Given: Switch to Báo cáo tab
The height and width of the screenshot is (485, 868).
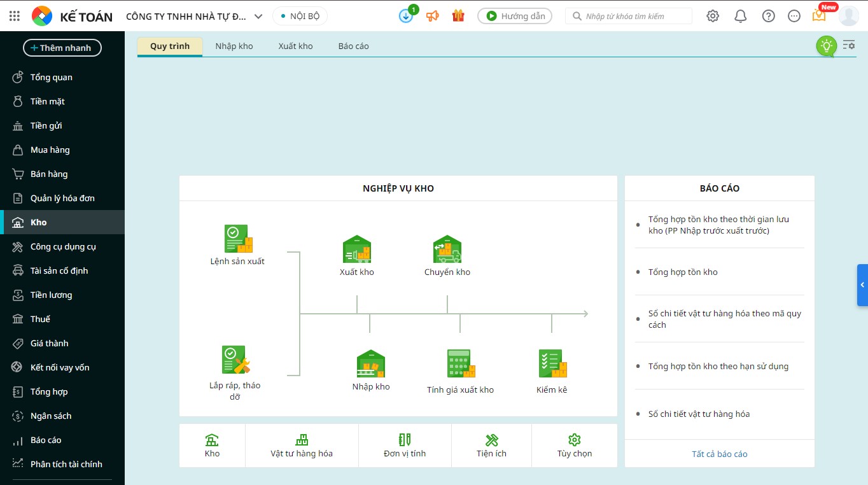Looking at the screenshot, I should click(354, 46).
